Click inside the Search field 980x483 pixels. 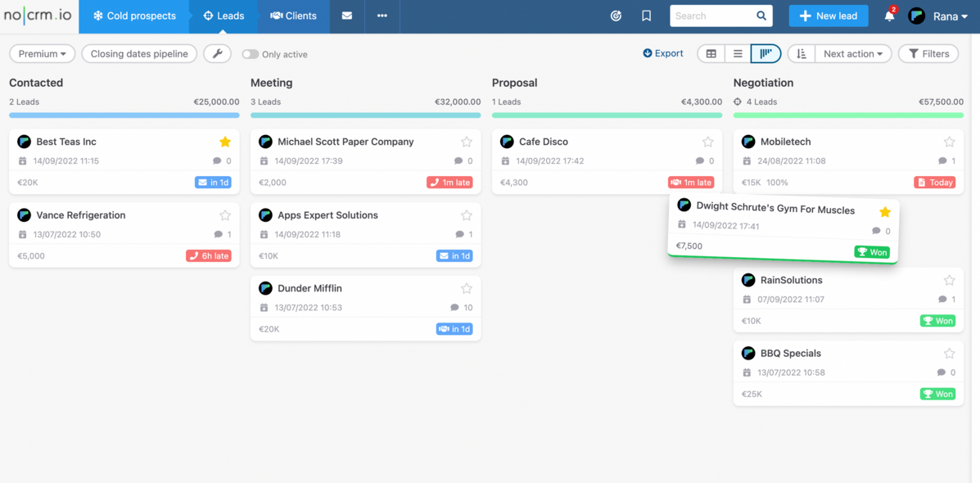pos(716,16)
